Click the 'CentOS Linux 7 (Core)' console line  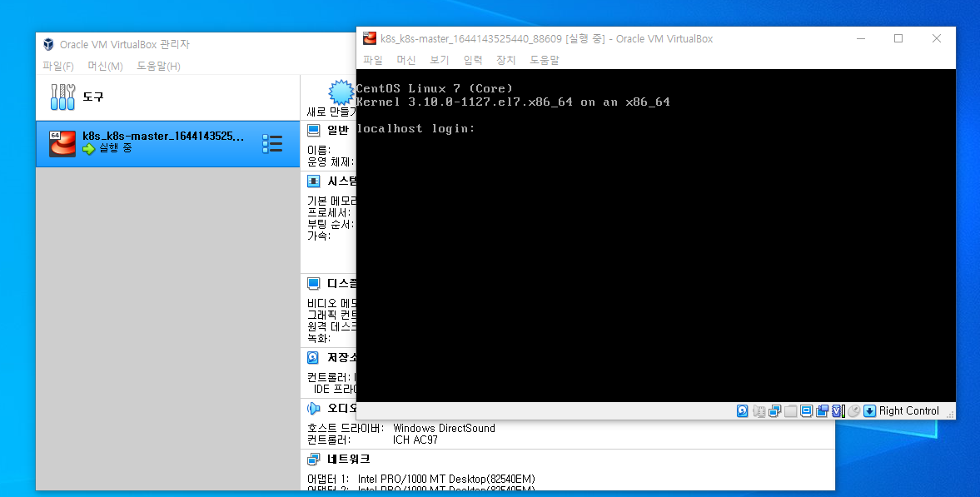pyautogui.click(x=435, y=88)
